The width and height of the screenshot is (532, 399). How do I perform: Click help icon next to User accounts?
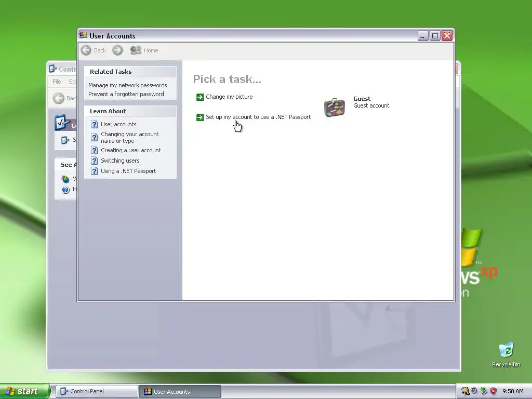[95, 124]
